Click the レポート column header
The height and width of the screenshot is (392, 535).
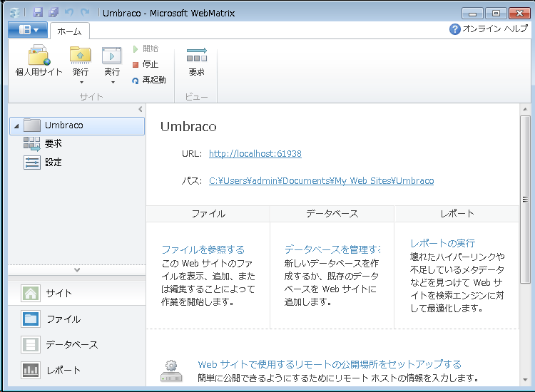click(x=457, y=214)
